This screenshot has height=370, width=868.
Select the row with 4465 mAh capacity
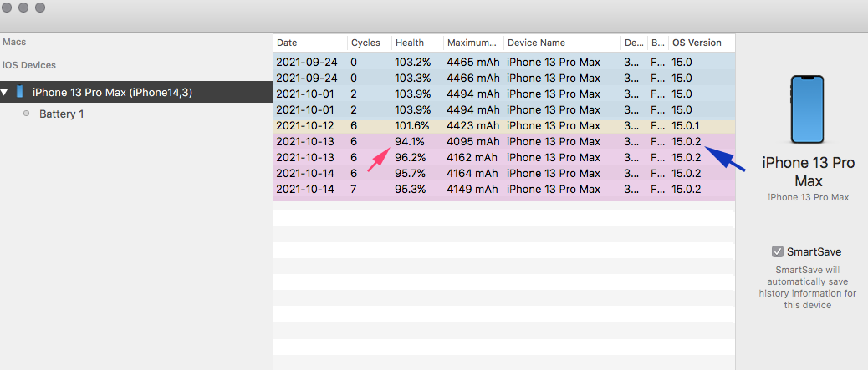click(503, 63)
